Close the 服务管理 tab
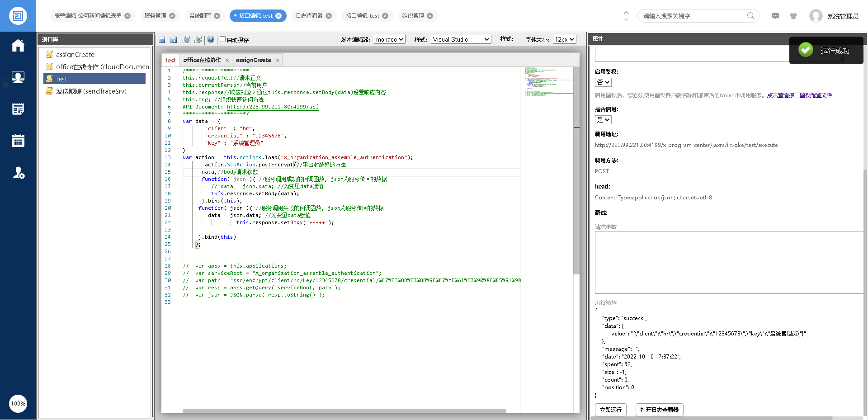The height and width of the screenshot is (420, 868). coord(172,16)
